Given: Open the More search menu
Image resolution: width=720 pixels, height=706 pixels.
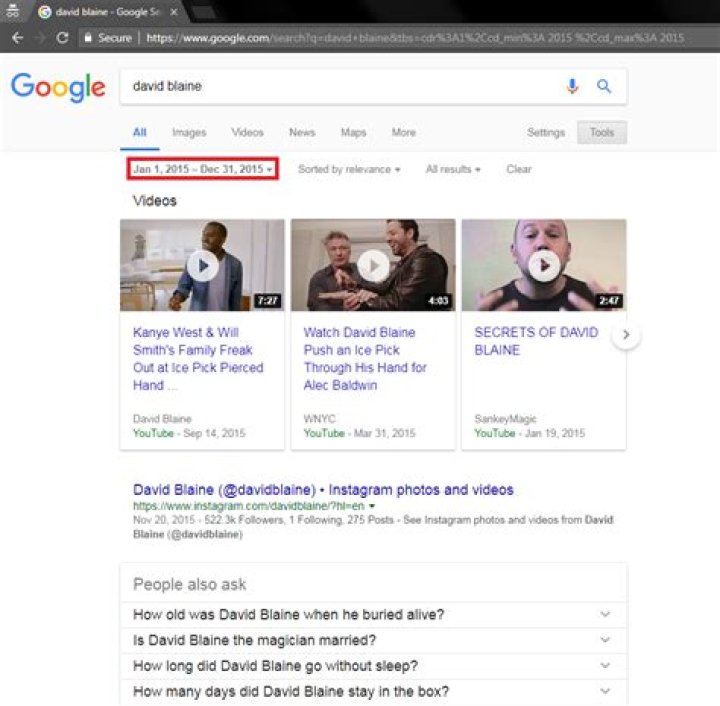Looking at the screenshot, I should pos(404,132).
